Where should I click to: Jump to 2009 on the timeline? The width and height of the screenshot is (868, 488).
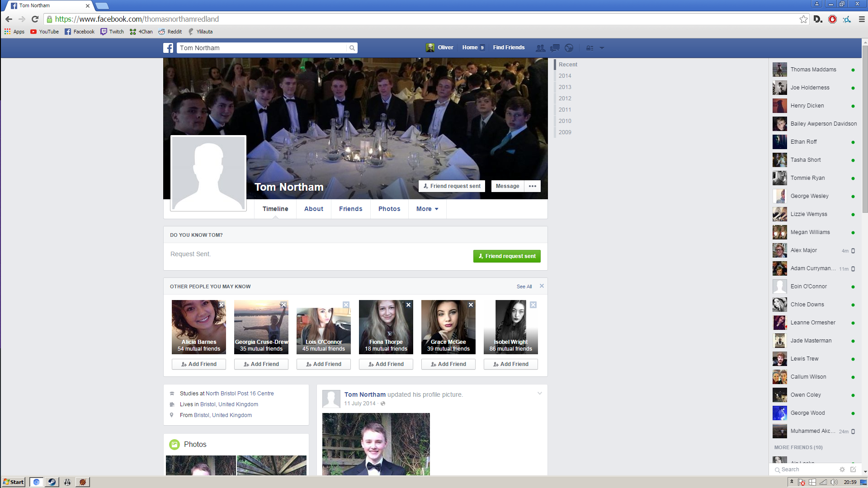click(x=565, y=132)
